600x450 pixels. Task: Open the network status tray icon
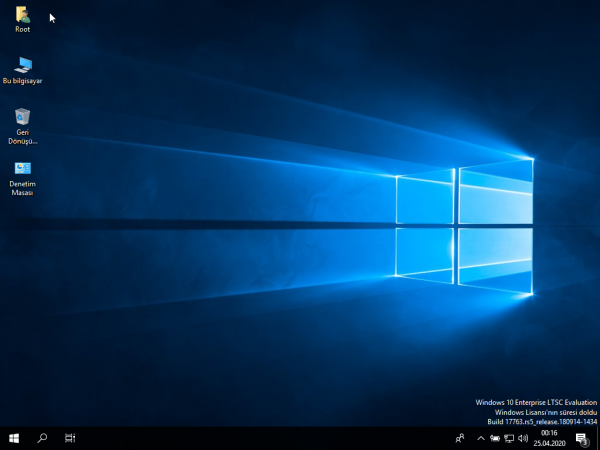click(x=509, y=438)
